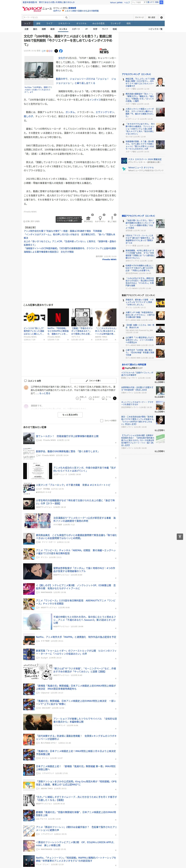The image size is (186, 868).
Task: Dismiss the ピッコマ recommended card with x
Action: point(44,340)
